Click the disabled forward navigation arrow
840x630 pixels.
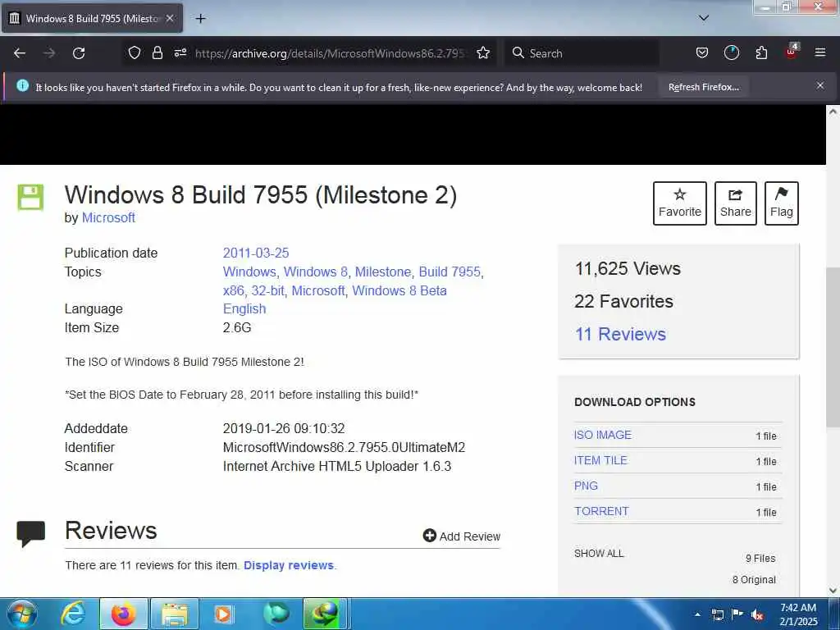[49, 53]
